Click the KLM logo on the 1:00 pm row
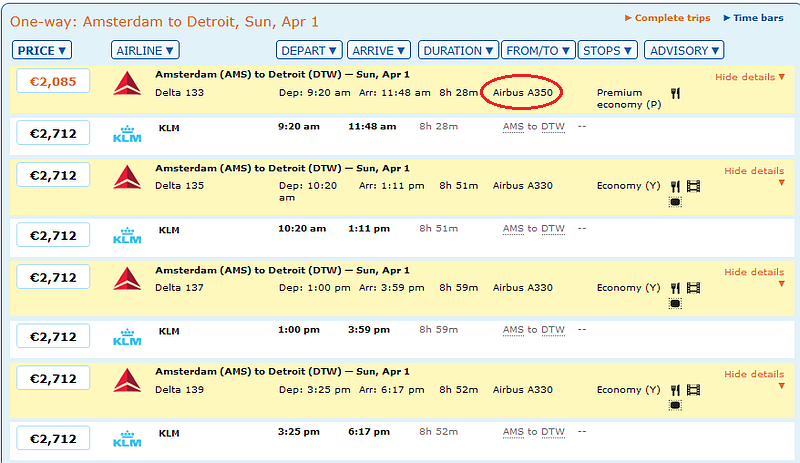The image size is (800, 463). (x=127, y=337)
